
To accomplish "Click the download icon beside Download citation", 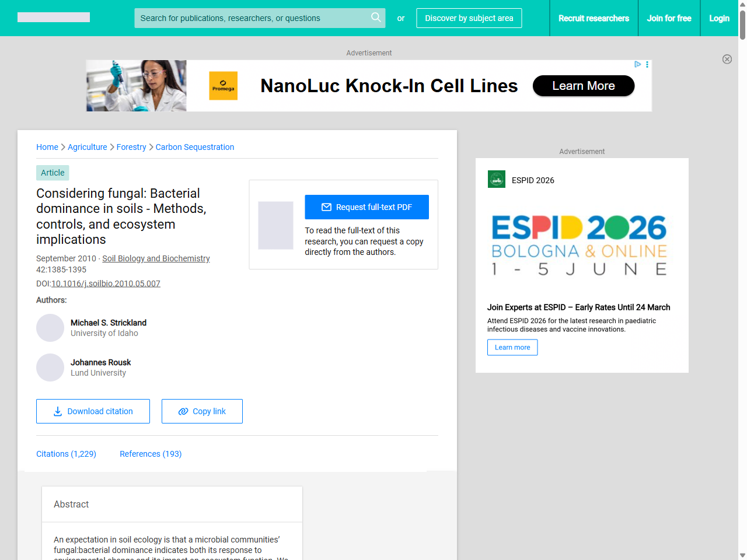I will point(57,411).
